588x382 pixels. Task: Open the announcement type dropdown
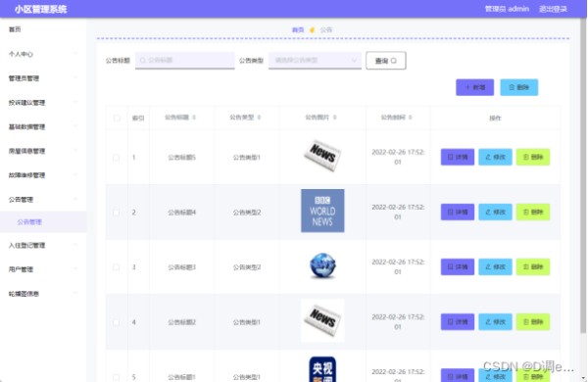coord(315,61)
